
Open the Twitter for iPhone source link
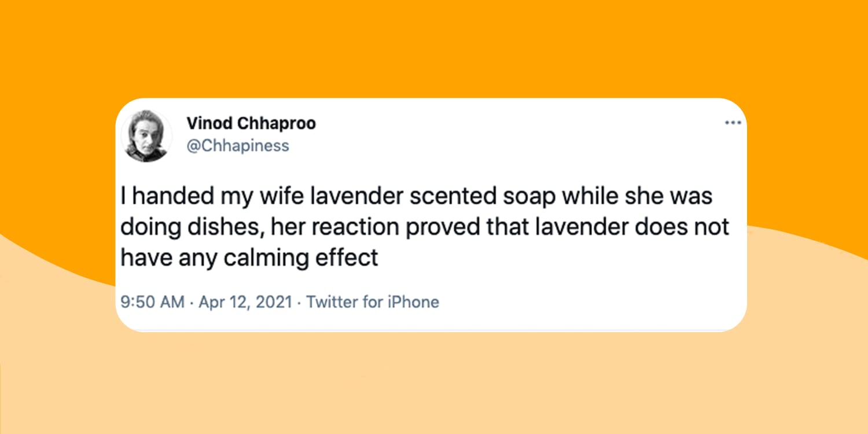click(x=373, y=302)
